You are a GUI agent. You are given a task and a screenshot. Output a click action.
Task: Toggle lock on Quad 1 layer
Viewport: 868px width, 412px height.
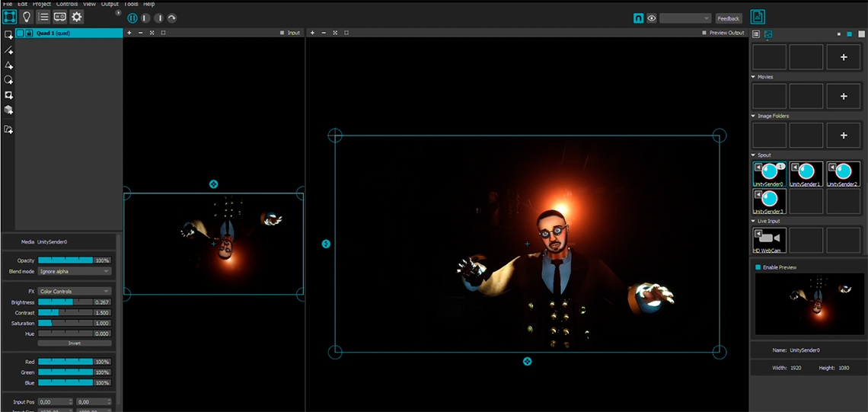(29, 34)
